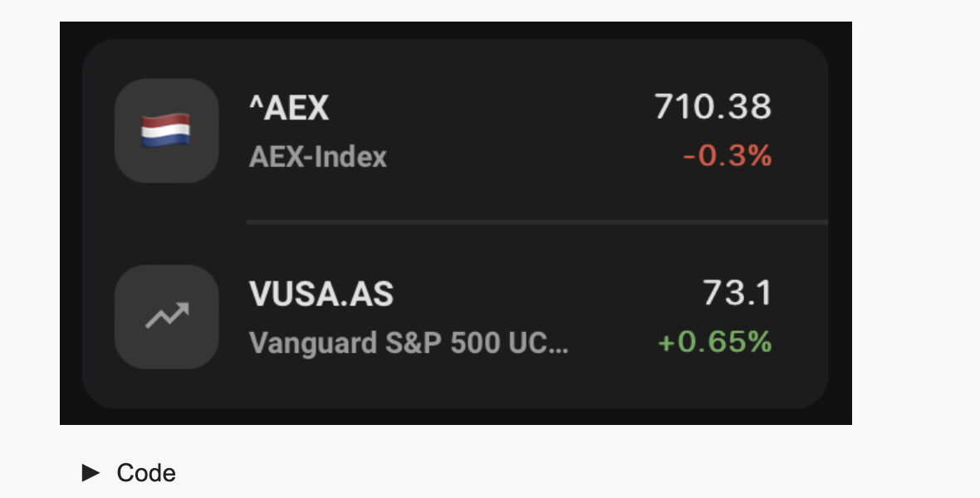Click the 73.1 price value
980x498 pixels.
[x=737, y=293]
